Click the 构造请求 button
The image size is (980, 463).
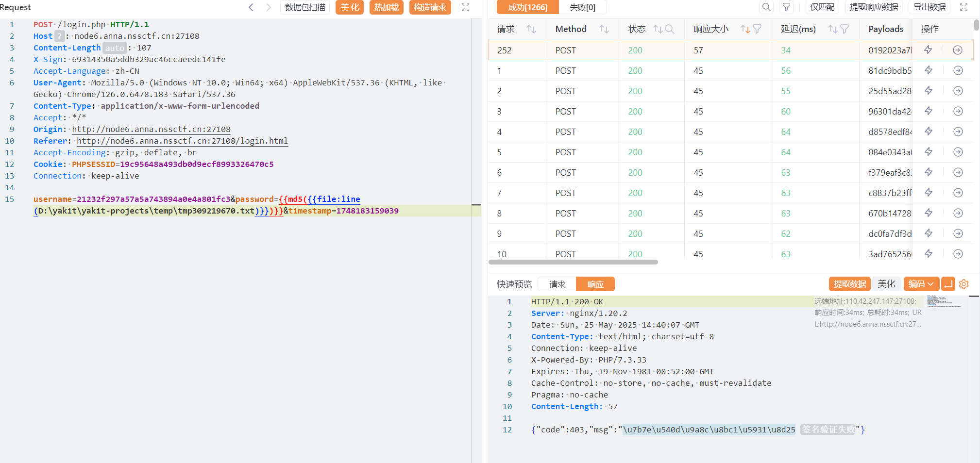point(430,7)
